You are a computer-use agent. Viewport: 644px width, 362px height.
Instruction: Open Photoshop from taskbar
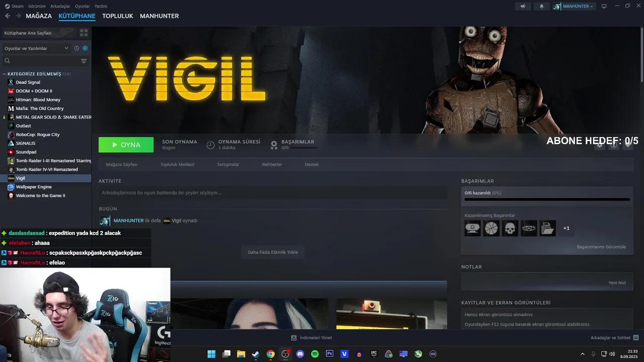(x=330, y=354)
